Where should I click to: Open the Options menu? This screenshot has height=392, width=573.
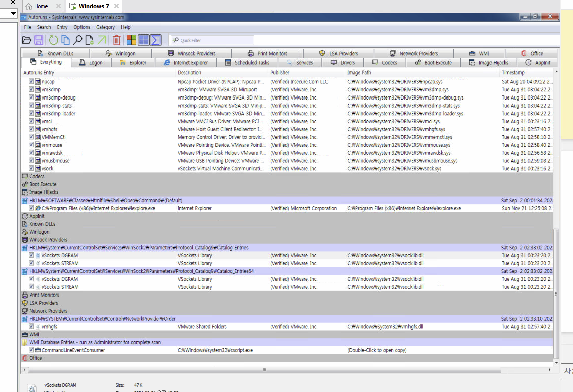pyautogui.click(x=81, y=27)
